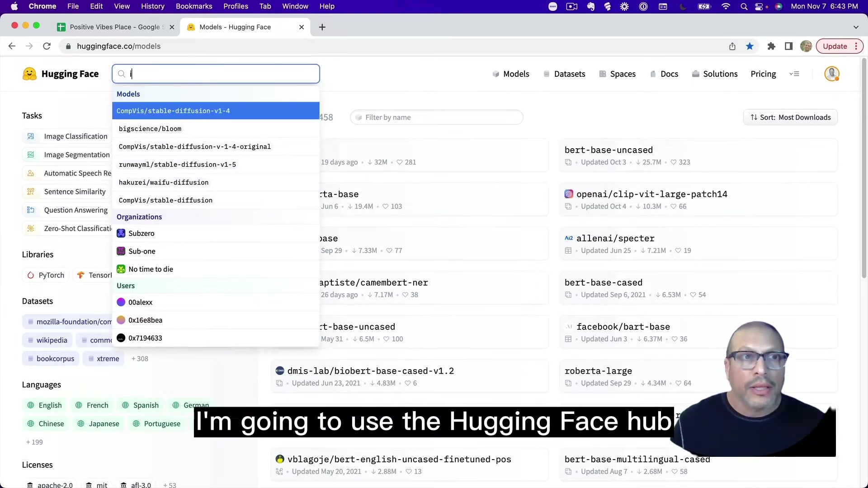The image size is (868, 488).
Task: Filter by Spanish language tag
Action: pos(140,405)
